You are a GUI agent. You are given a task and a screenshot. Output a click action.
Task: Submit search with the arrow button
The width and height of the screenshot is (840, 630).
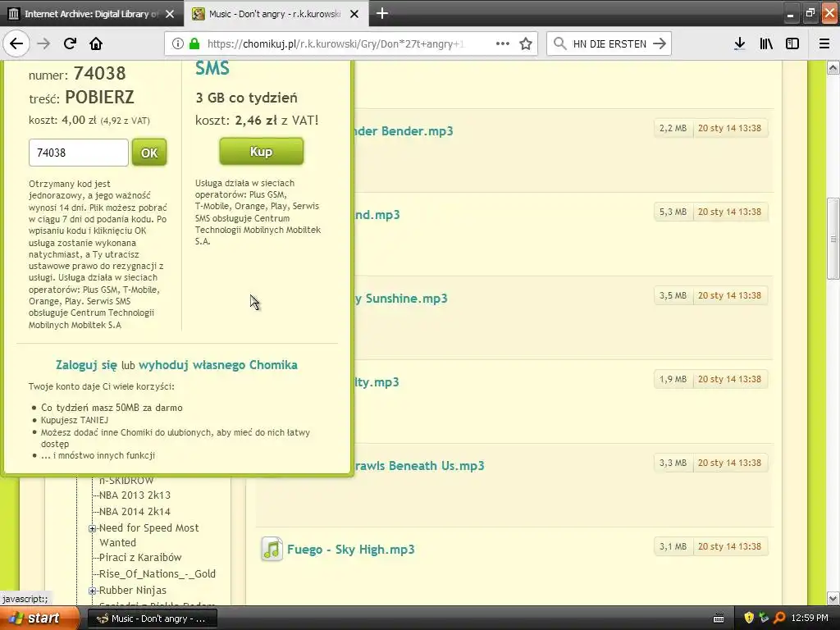click(660, 43)
